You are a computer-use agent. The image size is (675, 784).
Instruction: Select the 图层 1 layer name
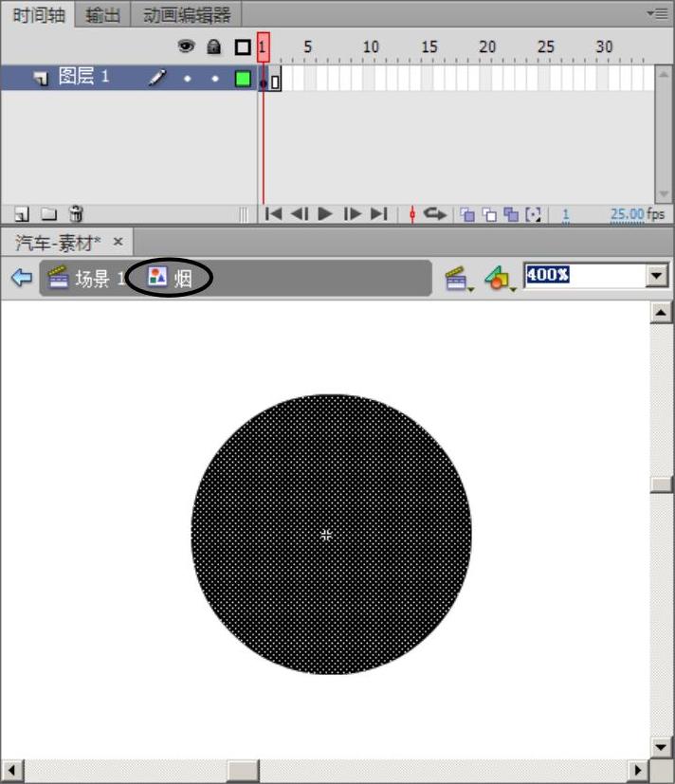83,77
